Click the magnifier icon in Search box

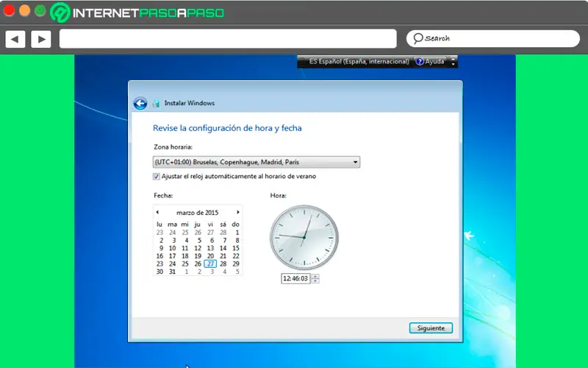click(x=417, y=38)
